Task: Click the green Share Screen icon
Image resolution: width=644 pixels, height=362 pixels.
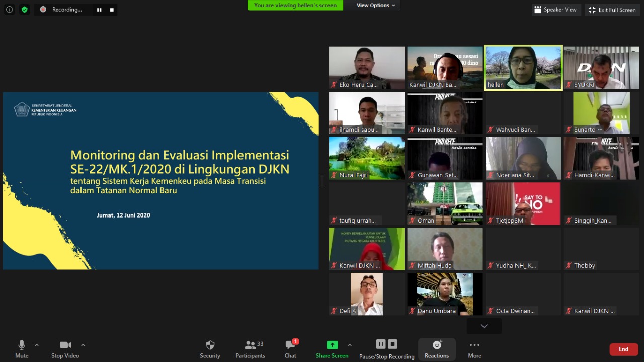Action: (x=332, y=345)
